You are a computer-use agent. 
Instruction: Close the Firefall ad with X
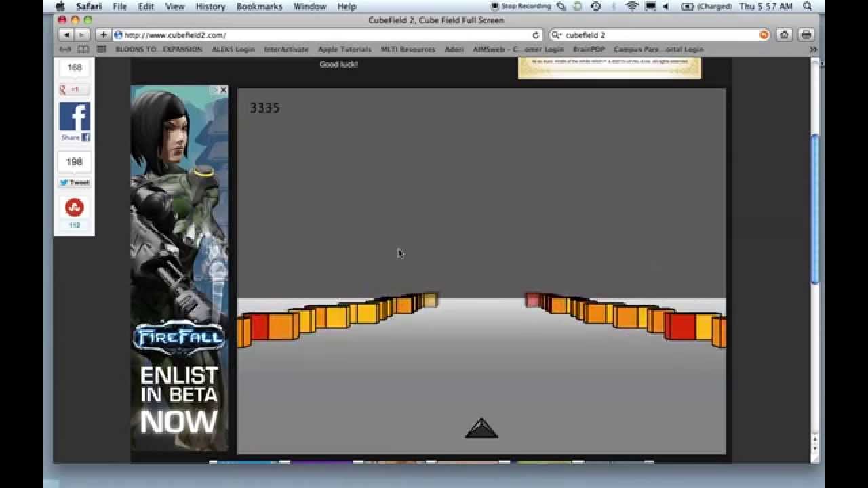[223, 90]
